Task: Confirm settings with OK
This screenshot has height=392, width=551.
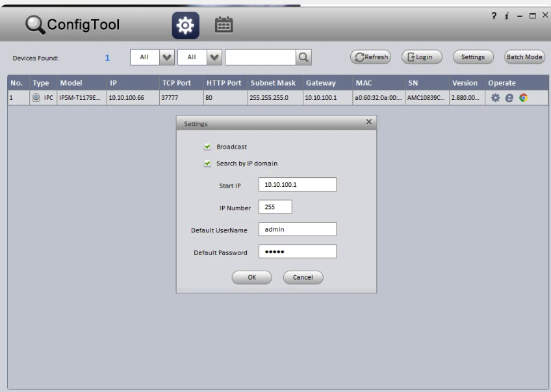Action: (x=251, y=277)
